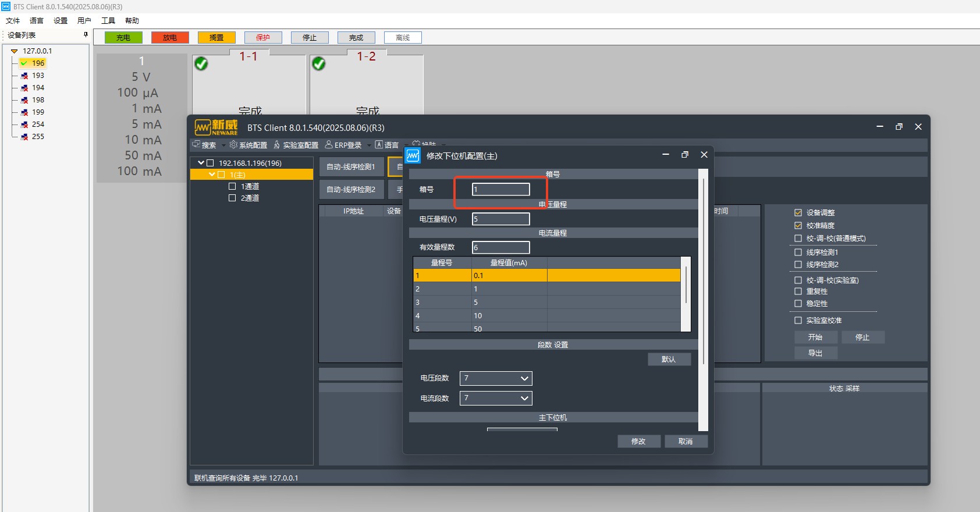Collapse the 1(主) tree node
Image resolution: width=980 pixels, height=512 pixels.
tap(212, 175)
